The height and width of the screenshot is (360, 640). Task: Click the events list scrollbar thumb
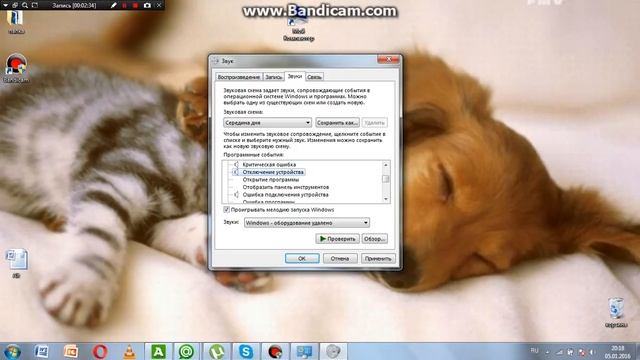tap(386, 179)
